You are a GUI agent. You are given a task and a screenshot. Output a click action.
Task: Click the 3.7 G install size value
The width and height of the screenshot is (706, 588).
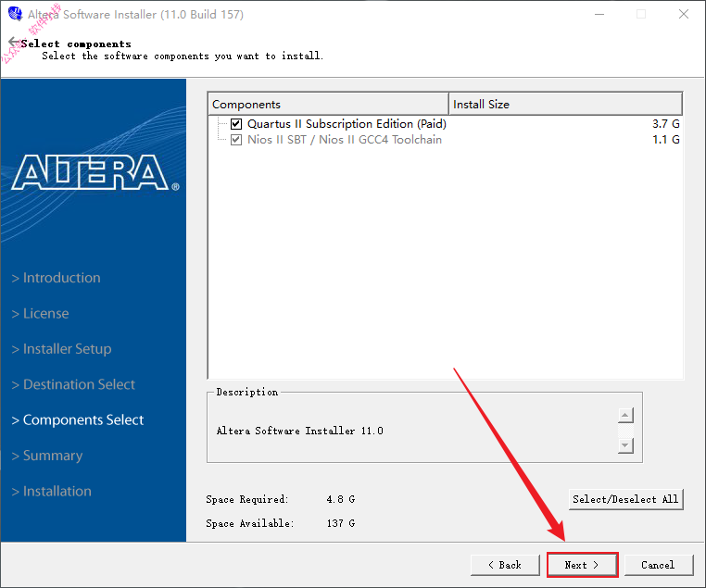point(666,124)
